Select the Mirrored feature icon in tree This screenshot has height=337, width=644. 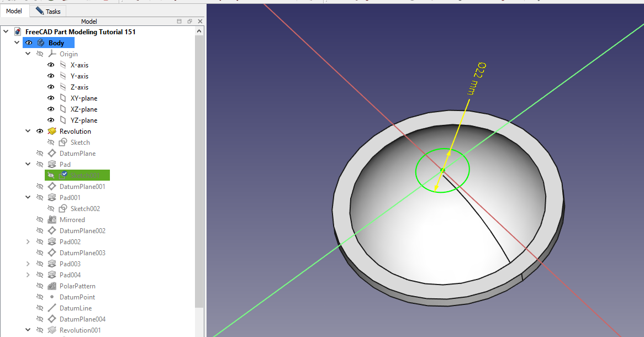[x=52, y=220]
